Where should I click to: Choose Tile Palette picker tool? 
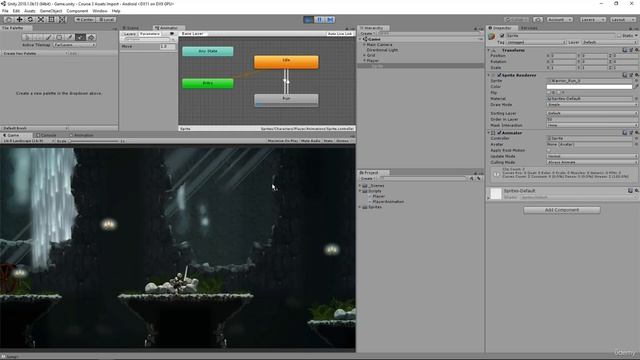click(x=69, y=37)
